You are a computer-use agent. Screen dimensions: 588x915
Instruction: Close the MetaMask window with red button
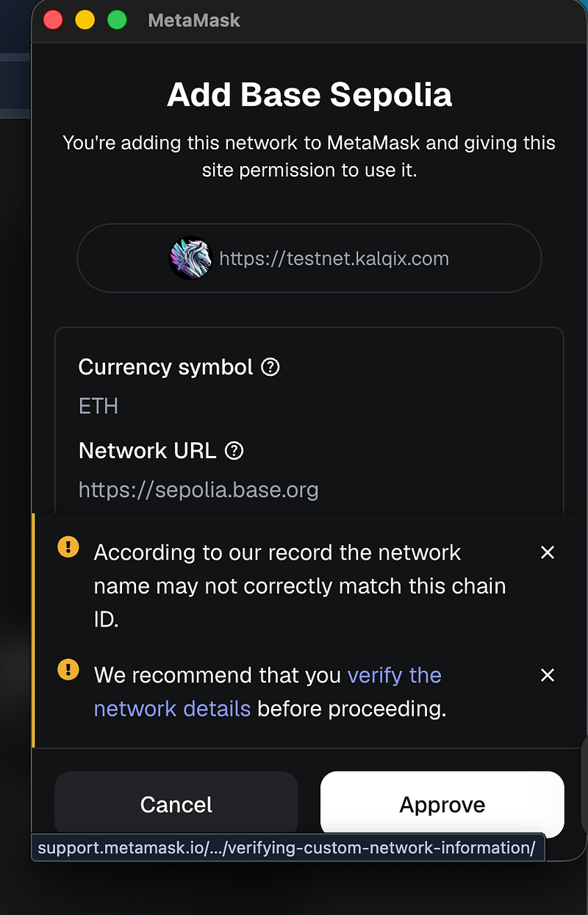pos(53,20)
